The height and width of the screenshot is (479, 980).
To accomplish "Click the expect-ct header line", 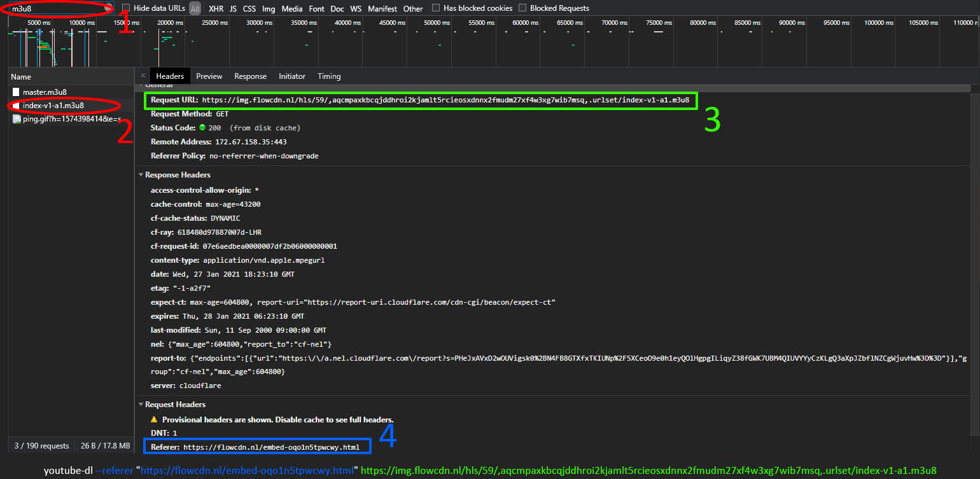I will 353,302.
